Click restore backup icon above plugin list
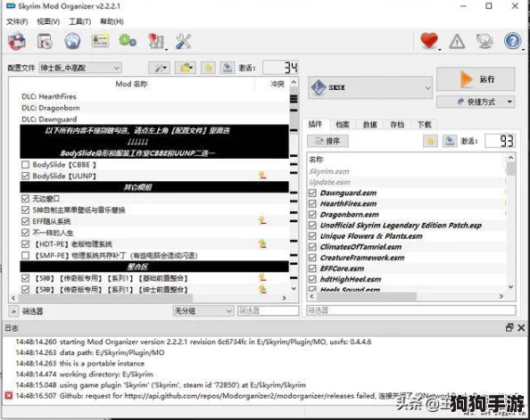Image resolution: width=530 pixels, height=420 pixels. pyautogui.click(x=430, y=141)
